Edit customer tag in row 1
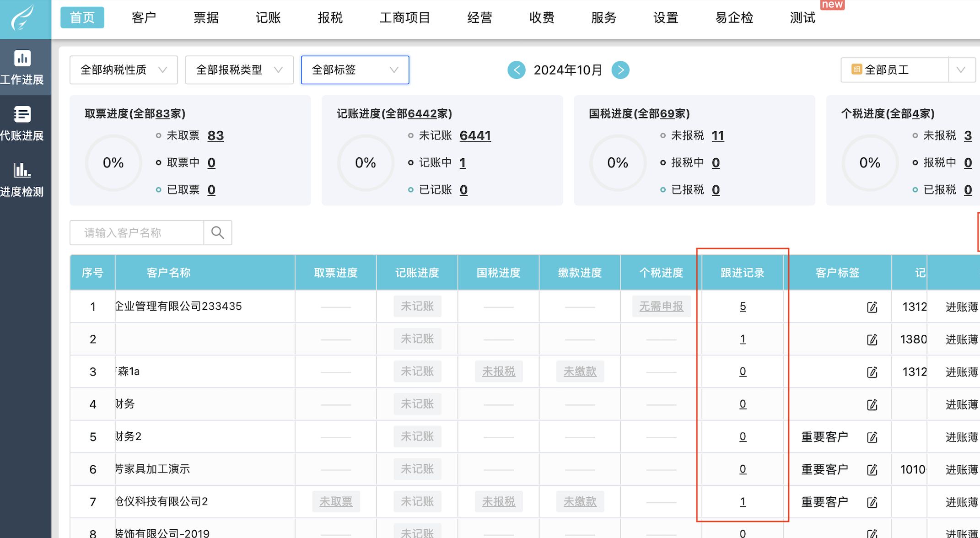The width and height of the screenshot is (980, 538). pos(872,307)
